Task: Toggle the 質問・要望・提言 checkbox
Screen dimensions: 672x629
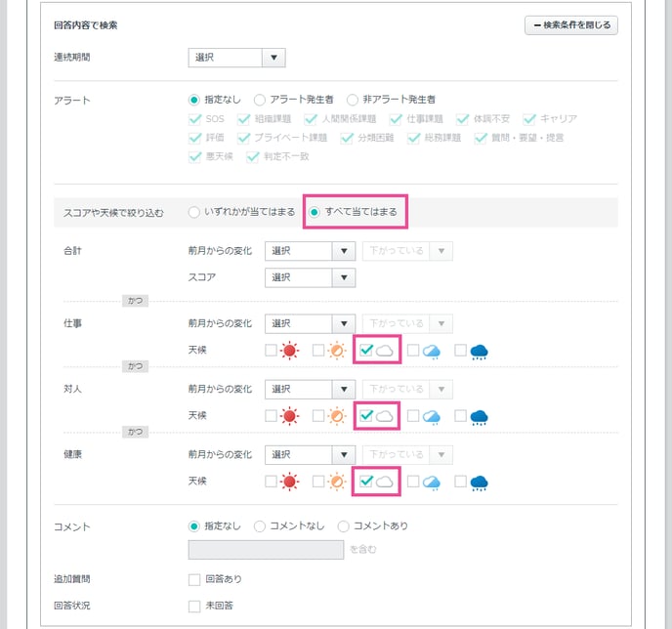Action: (x=481, y=138)
